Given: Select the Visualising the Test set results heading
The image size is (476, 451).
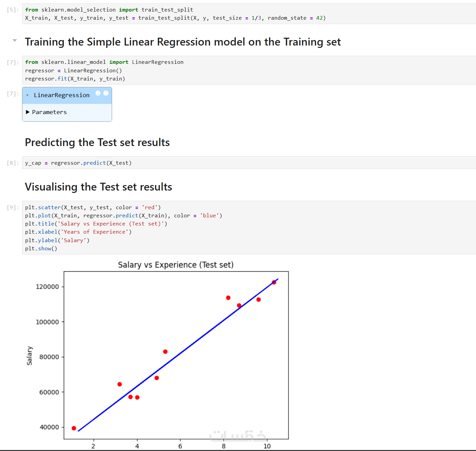Looking at the screenshot, I should click(x=98, y=187).
